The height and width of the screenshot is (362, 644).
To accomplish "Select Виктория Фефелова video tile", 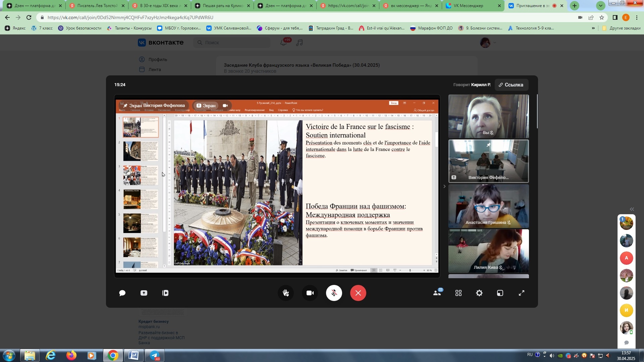I will tap(488, 161).
